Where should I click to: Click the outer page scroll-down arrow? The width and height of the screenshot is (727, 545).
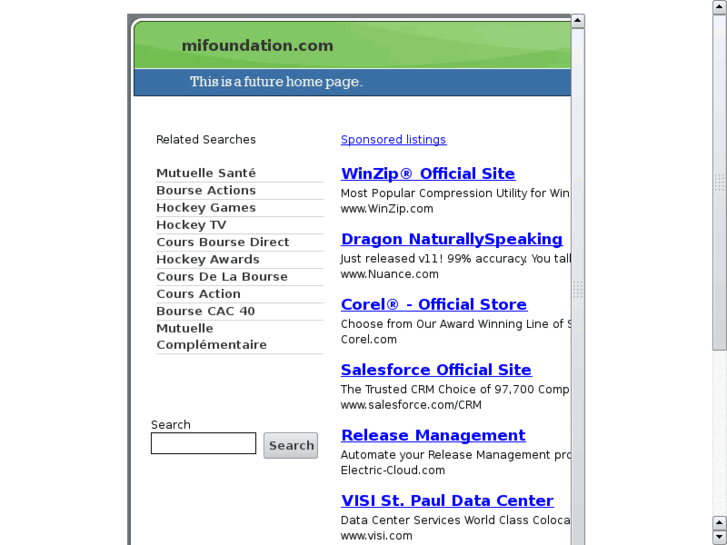(x=720, y=537)
